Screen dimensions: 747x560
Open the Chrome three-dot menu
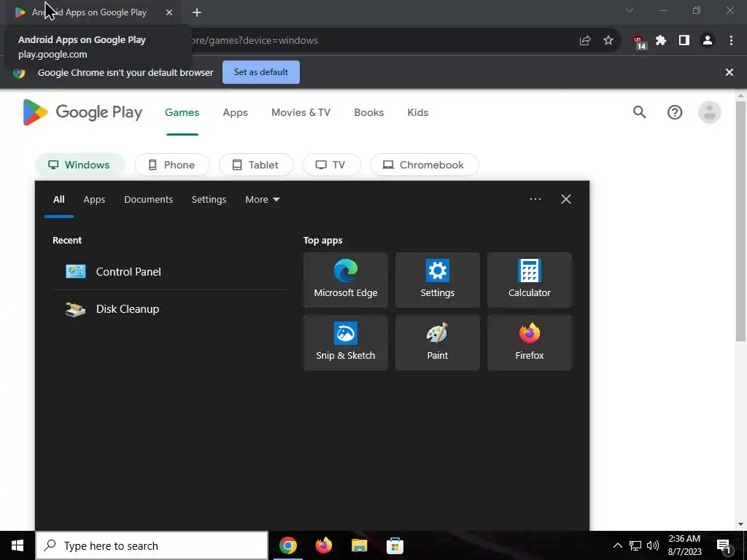click(731, 41)
